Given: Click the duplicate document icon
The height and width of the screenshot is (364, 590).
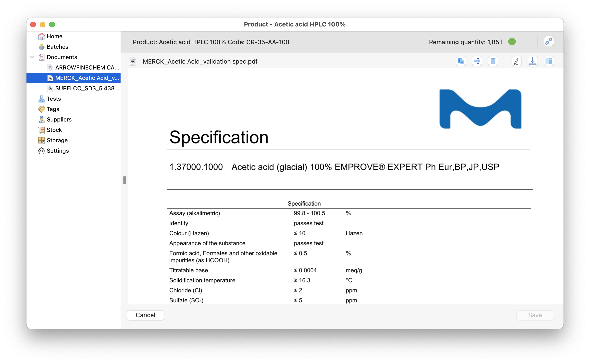Looking at the screenshot, I should tap(461, 61).
